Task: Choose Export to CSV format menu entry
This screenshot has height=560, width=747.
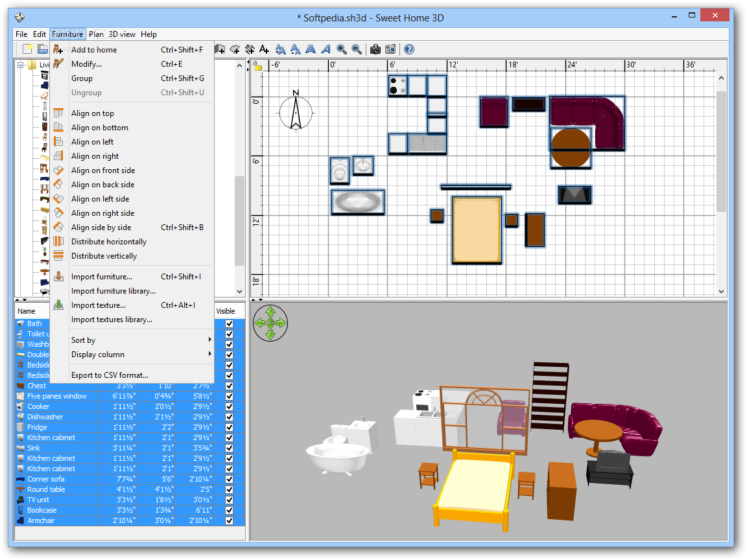Action: (132, 375)
